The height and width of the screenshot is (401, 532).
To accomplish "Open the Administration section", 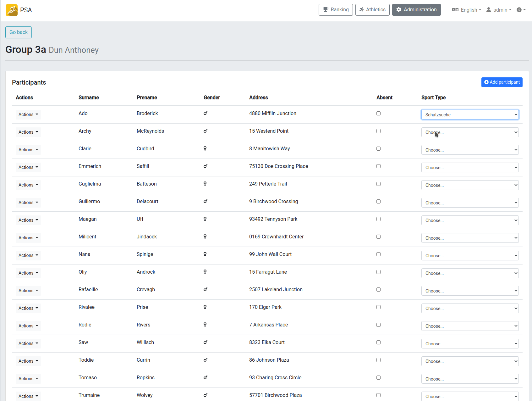I will coord(416,10).
